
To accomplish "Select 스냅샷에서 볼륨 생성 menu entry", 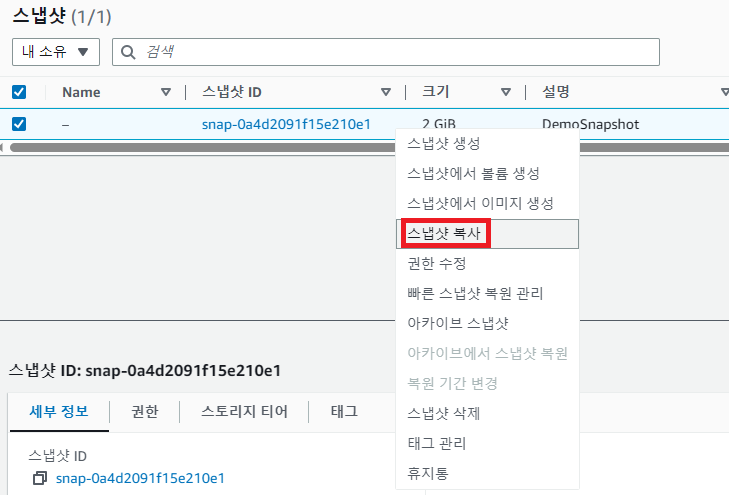I will [487, 173].
